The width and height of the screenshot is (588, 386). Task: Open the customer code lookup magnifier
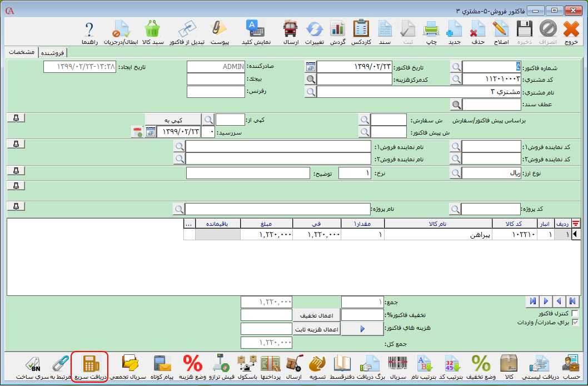pyautogui.click(x=456, y=79)
